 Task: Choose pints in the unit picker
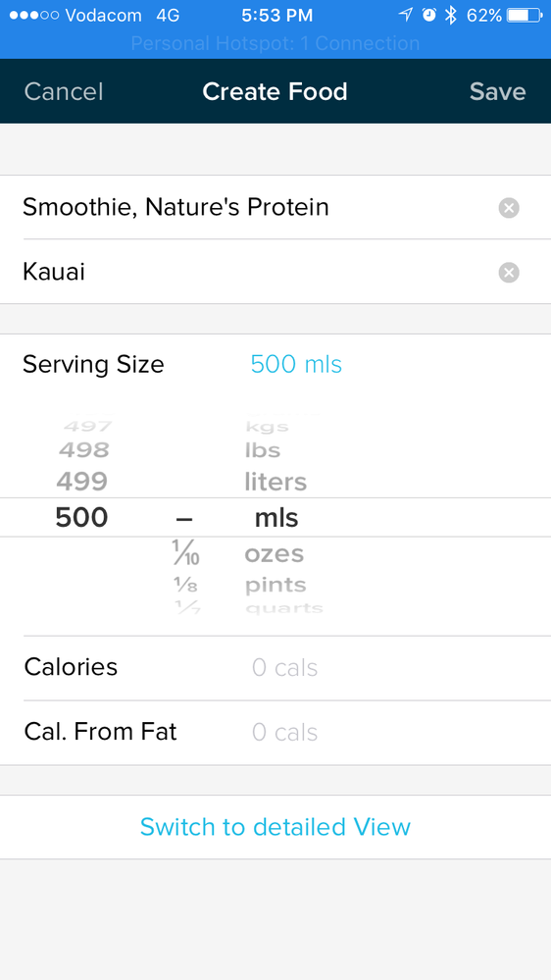tap(275, 586)
